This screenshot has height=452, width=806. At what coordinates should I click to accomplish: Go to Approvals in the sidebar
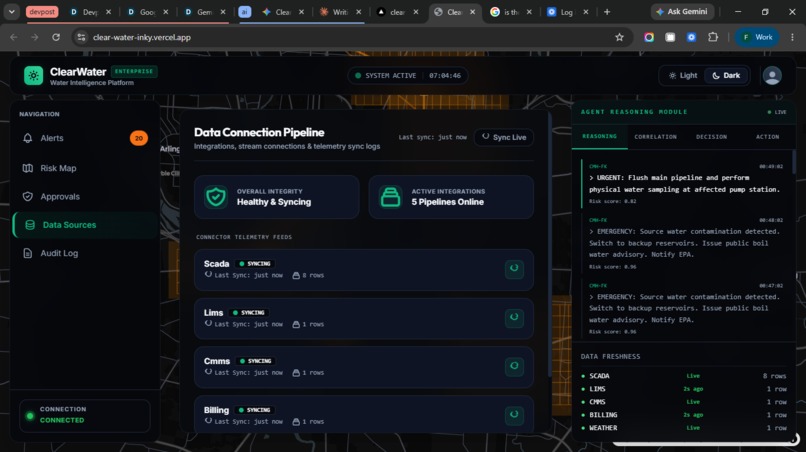(x=84, y=196)
